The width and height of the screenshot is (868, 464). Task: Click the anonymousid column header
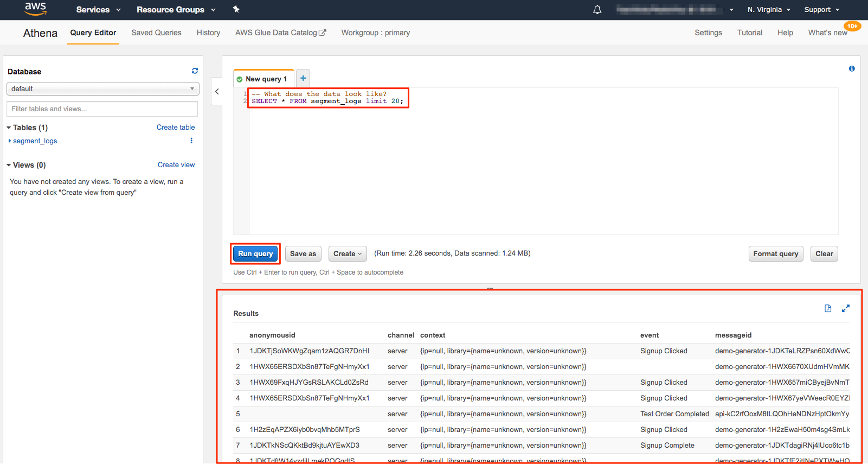(272, 335)
